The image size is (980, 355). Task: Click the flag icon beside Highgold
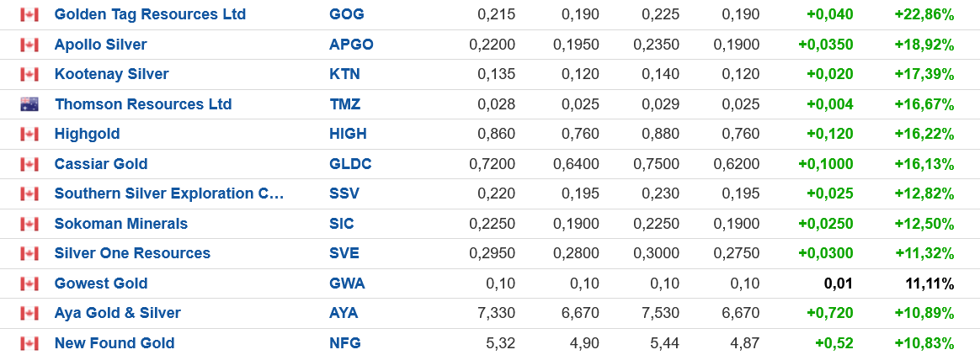click(x=29, y=134)
